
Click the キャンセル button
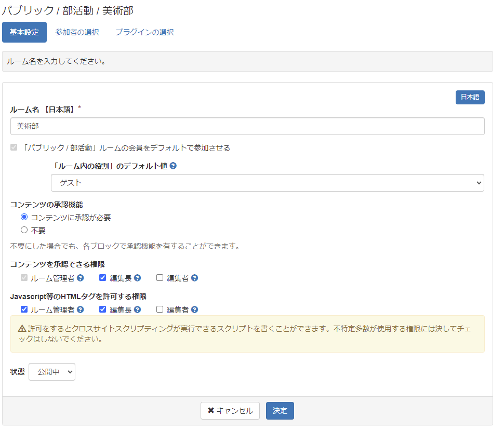click(230, 411)
